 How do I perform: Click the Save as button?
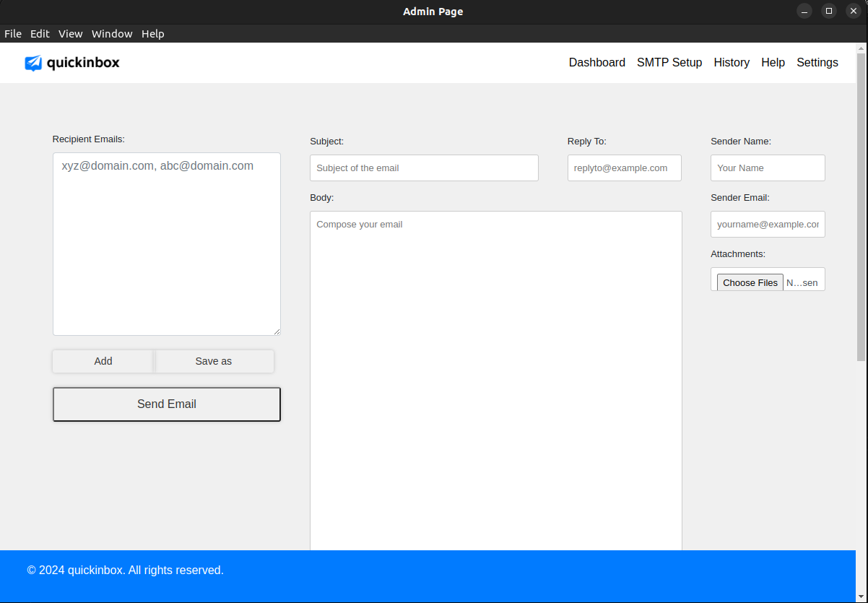coord(214,361)
